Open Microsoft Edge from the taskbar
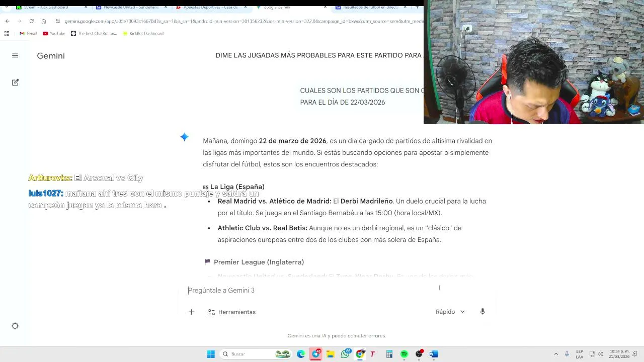 tap(301, 354)
